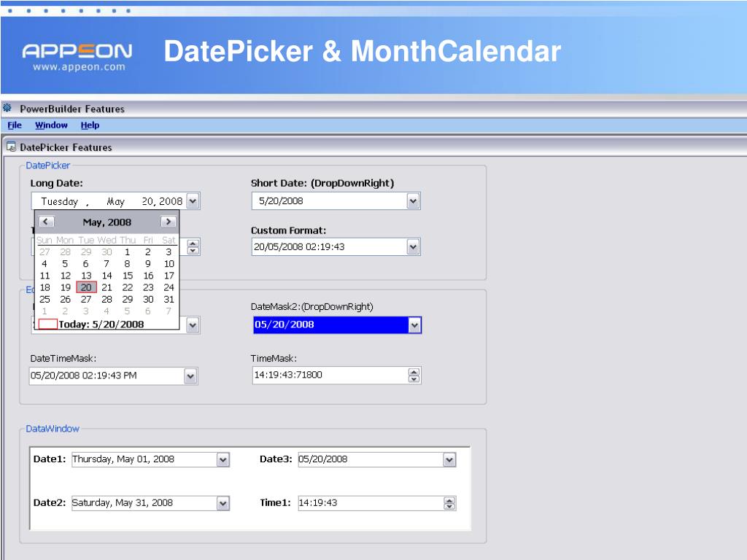Select May 1 in the calendar

pos(127,252)
